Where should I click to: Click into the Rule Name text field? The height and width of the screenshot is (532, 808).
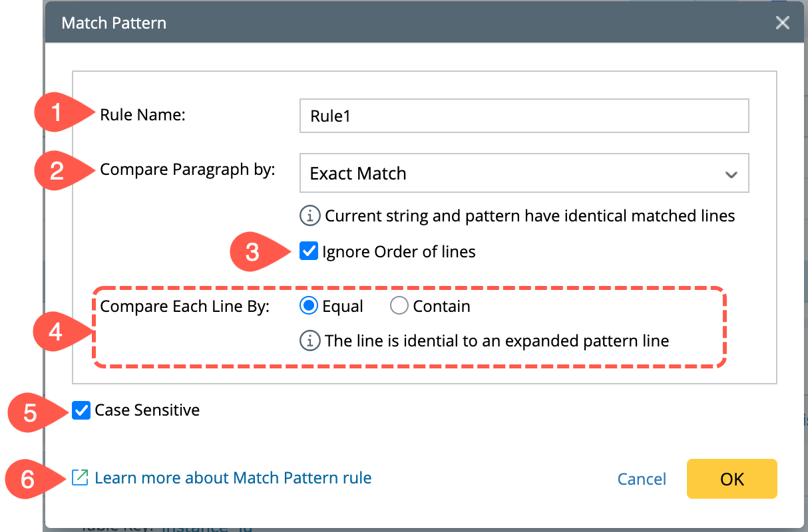[x=524, y=116]
